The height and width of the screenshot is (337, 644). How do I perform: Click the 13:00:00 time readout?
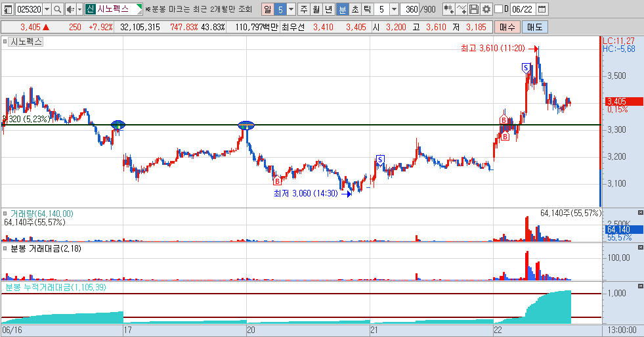point(622,330)
